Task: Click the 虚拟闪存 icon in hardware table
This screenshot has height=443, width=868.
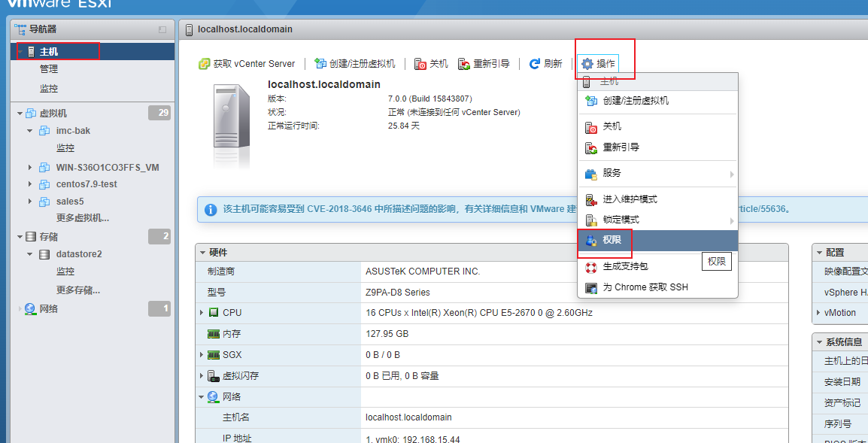Action: (214, 376)
